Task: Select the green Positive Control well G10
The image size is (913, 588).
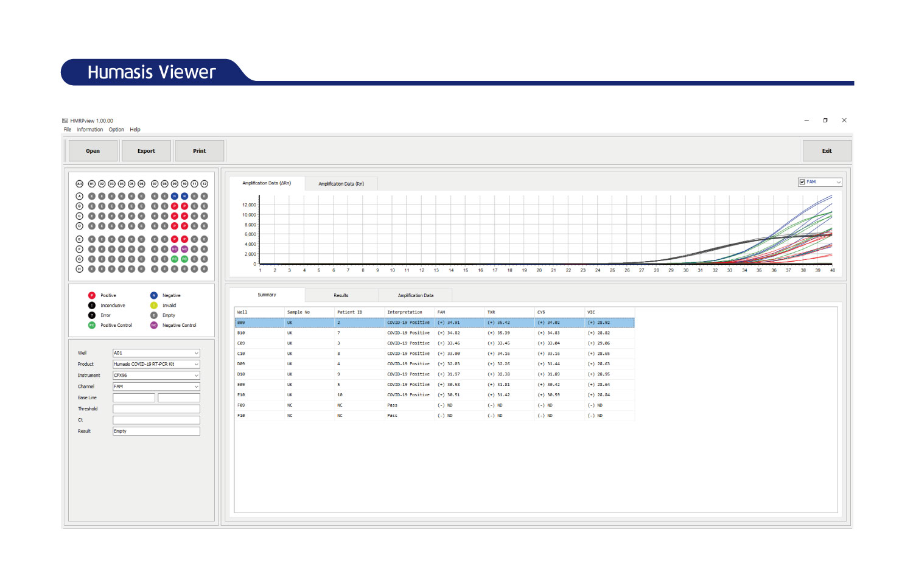Action: [184, 259]
